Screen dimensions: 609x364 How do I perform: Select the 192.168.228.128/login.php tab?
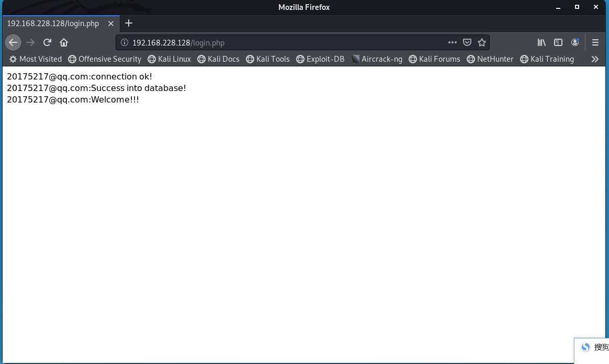coord(61,24)
